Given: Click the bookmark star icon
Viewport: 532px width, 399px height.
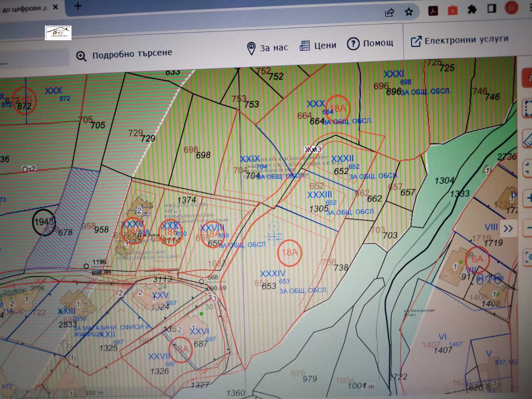Looking at the screenshot, I should pyautogui.click(x=409, y=12).
